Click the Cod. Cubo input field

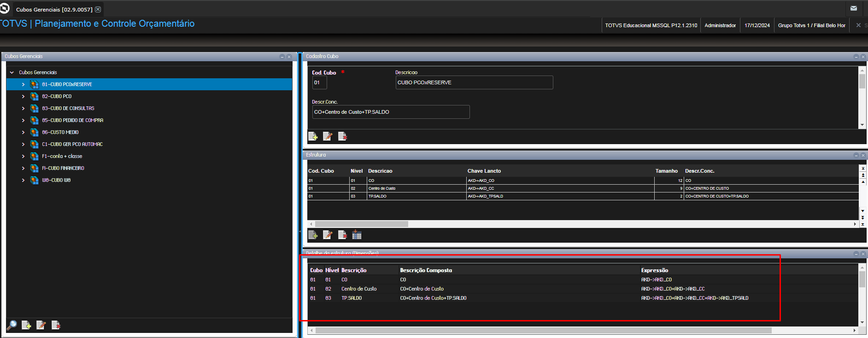319,82
